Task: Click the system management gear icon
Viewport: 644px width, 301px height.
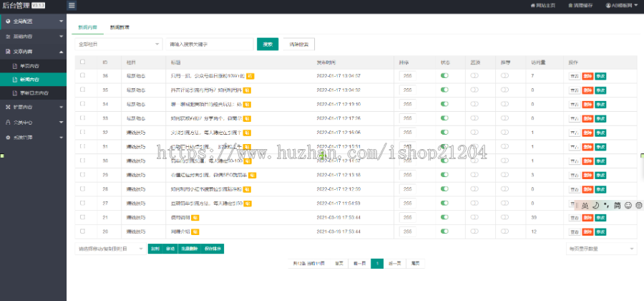Action: coord(8,138)
